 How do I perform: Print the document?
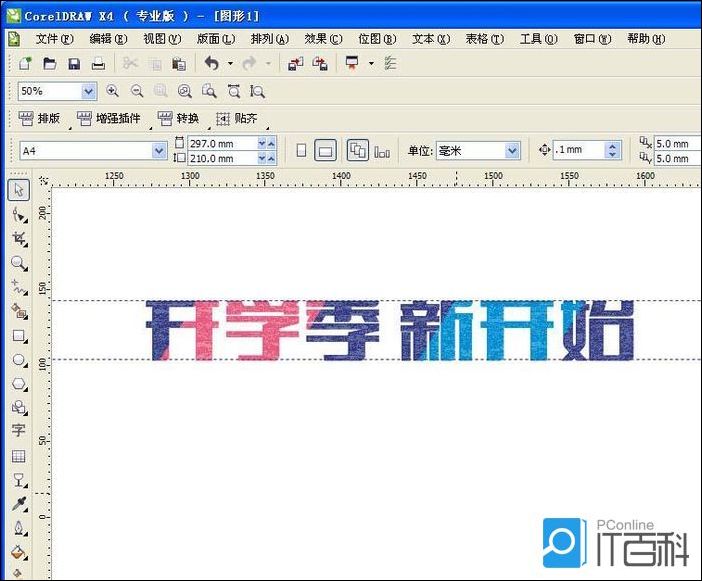click(x=98, y=64)
